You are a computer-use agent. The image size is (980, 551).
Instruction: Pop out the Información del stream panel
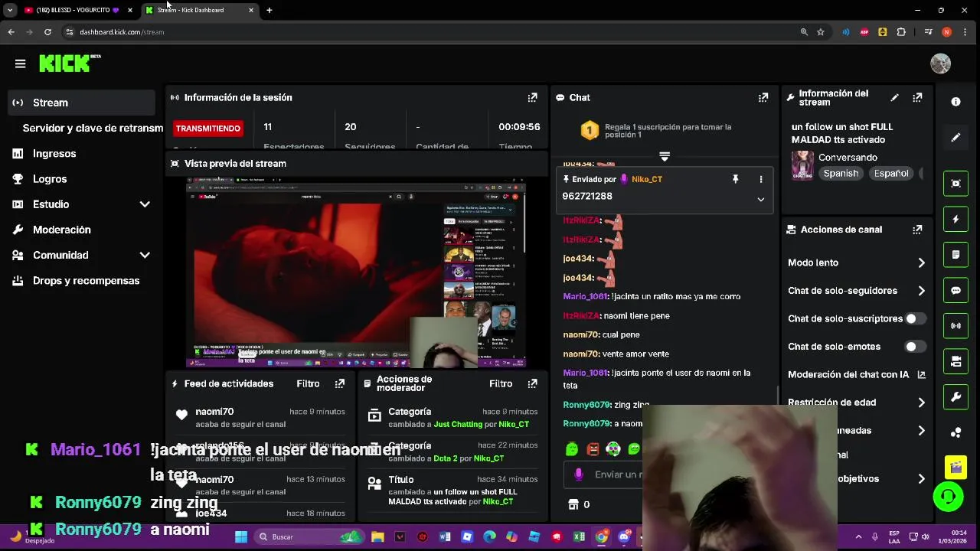tap(917, 97)
